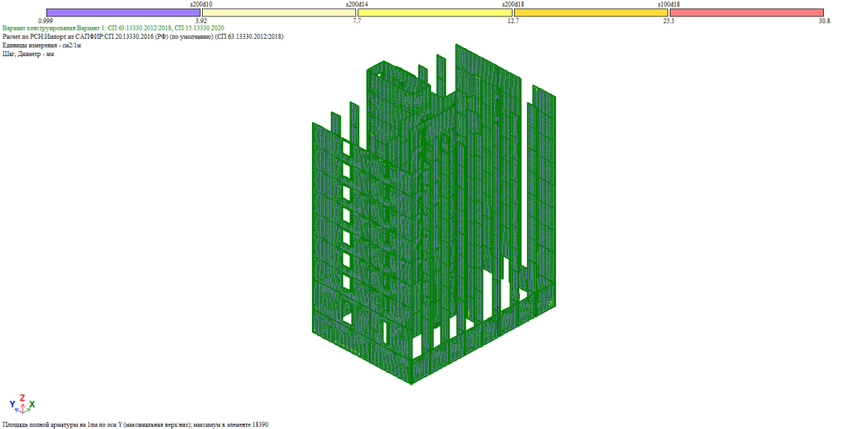The width and height of the screenshot is (868, 429).
Task: Click the 7.7 scale value
Action: tap(357, 21)
